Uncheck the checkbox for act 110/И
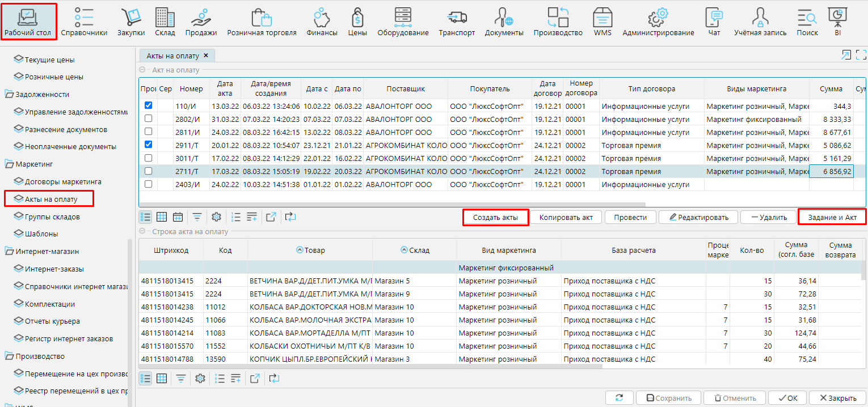Image resolution: width=868 pixels, height=407 pixels. [148, 105]
